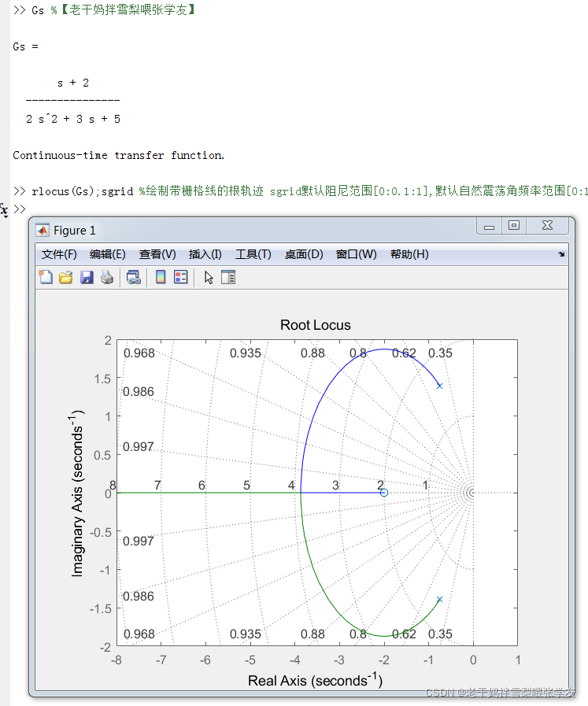
Task: Open the 查看(V) menu
Action: click(157, 254)
